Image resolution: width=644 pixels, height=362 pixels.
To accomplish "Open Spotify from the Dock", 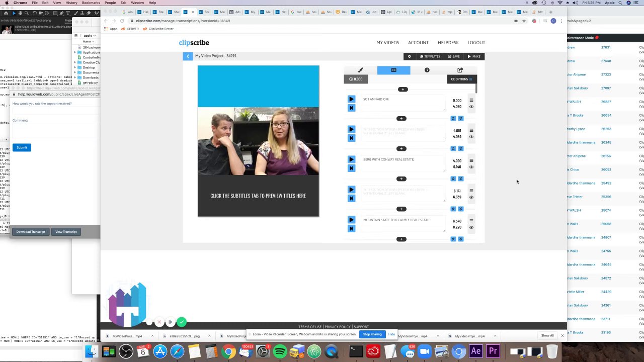I will (x=280, y=351).
